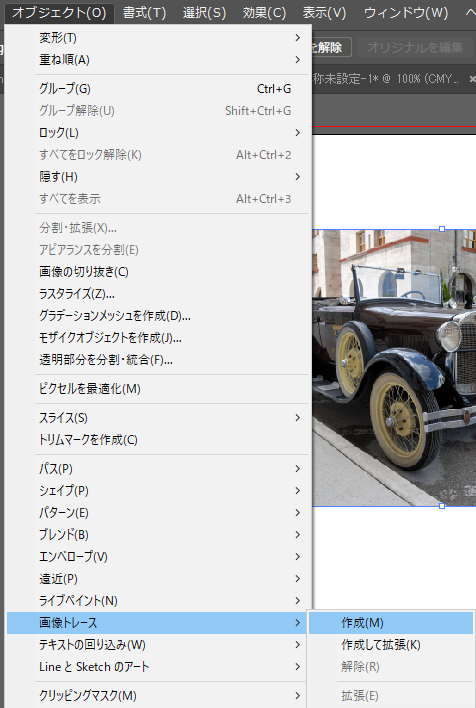Expand the 変形(T) submenu
This screenshot has height=708, width=476.
click(159, 38)
